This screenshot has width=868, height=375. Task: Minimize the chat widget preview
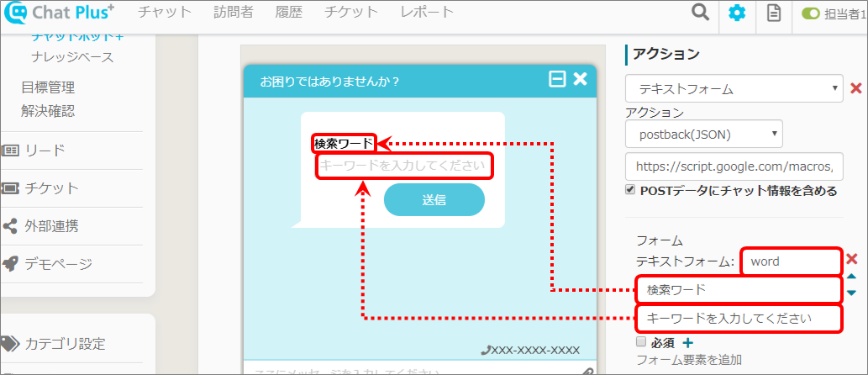(556, 79)
